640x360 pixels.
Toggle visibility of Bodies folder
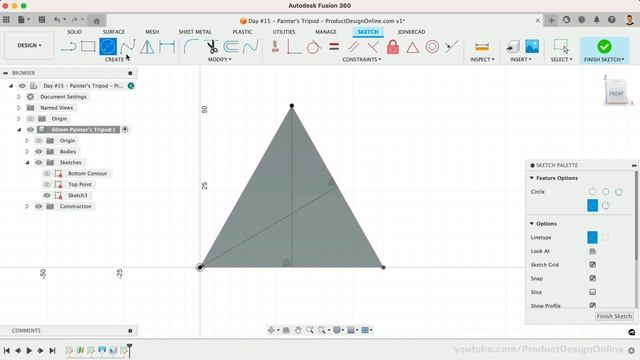tap(39, 151)
